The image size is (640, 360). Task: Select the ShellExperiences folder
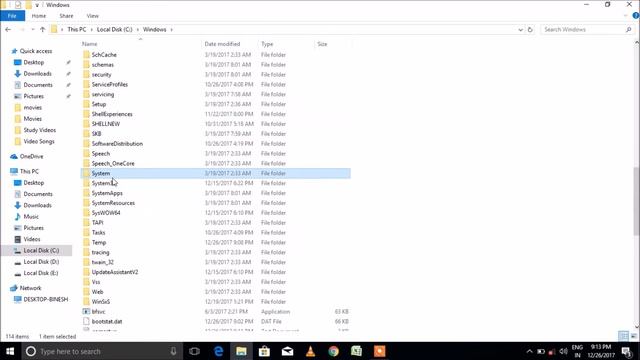click(112, 114)
